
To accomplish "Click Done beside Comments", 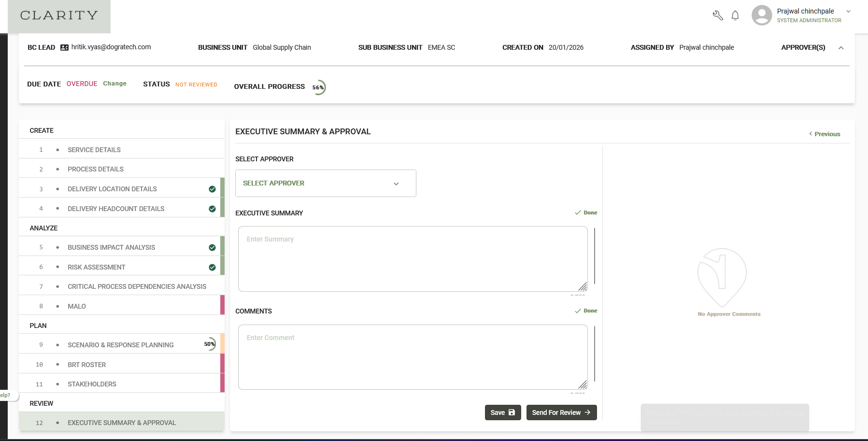I will (x=586, y=311).
